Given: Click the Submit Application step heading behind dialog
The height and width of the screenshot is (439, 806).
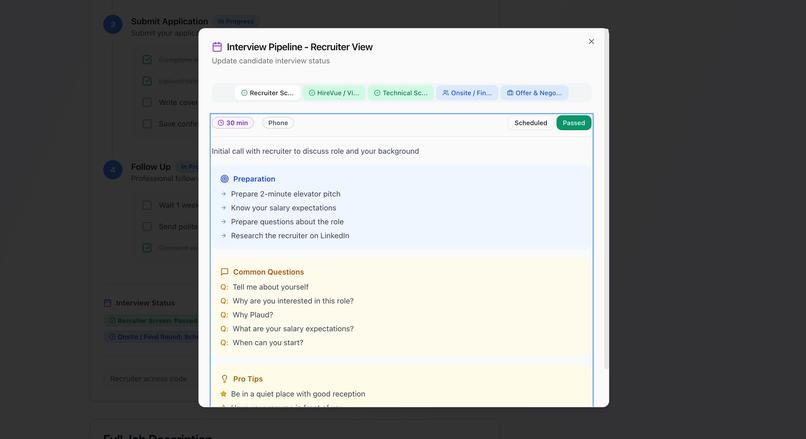Looking at the screenshot, I should click(x=169, y=21).
